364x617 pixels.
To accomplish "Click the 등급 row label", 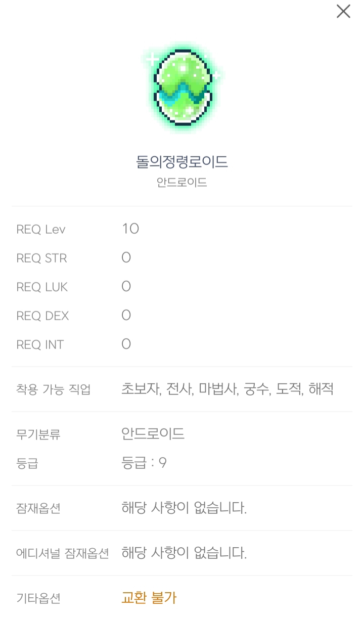I will pyautogui.click(x=27, y=463).
